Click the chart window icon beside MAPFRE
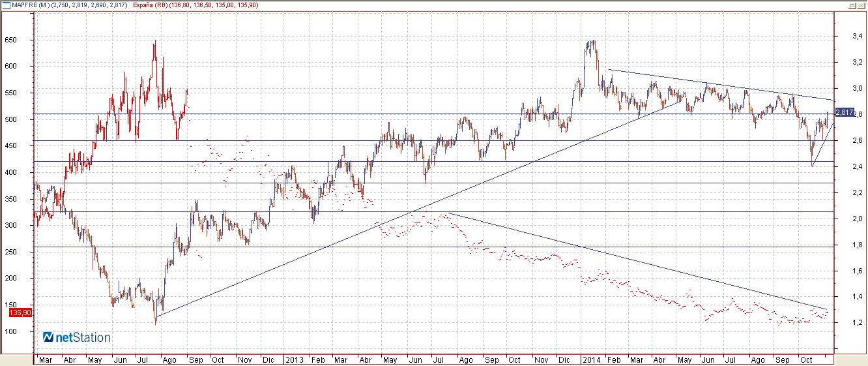This screenshot has width=868, height=366. pyautogui.click(x=7, y=5)
